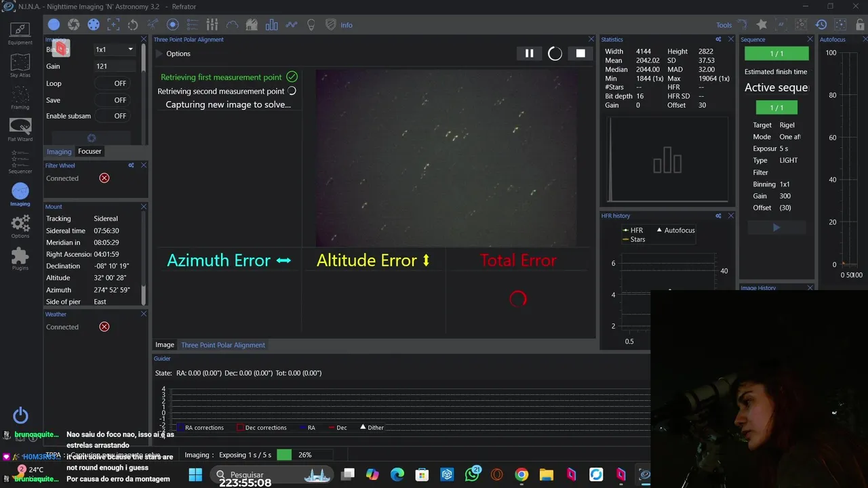
Task: Close the Weather panel
Action: [x=144, y=314]
